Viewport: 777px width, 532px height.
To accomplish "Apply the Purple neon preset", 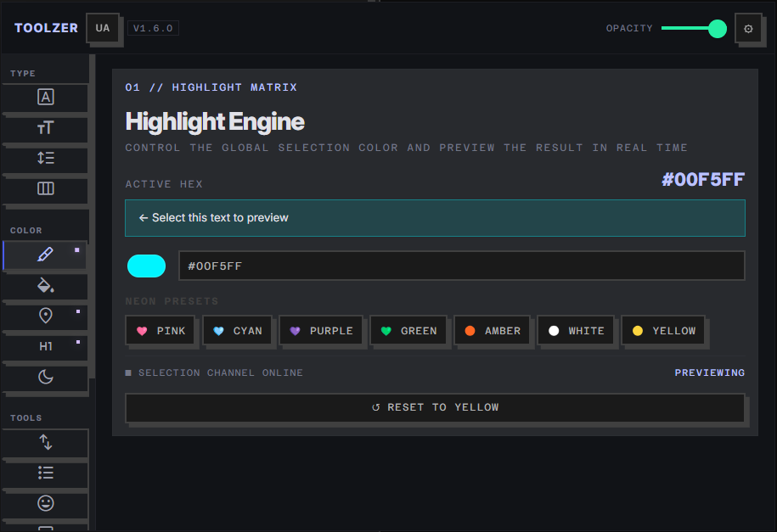I will coord(321,331).
